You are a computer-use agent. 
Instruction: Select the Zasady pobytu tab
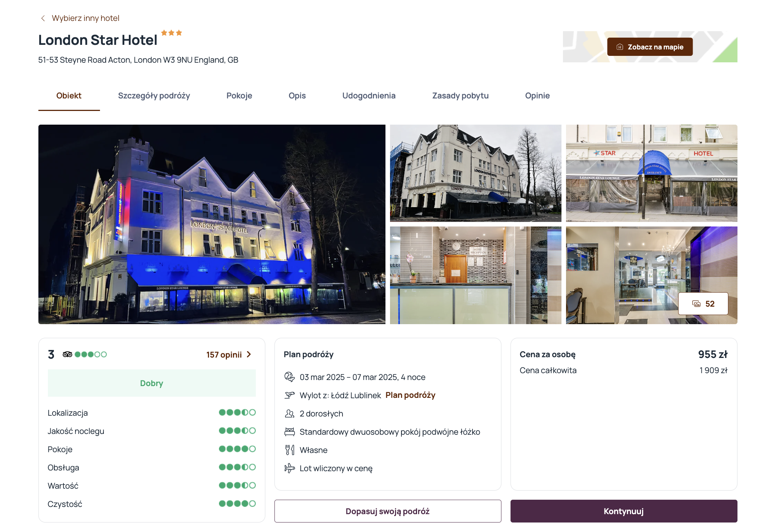[x=460, y=96]
